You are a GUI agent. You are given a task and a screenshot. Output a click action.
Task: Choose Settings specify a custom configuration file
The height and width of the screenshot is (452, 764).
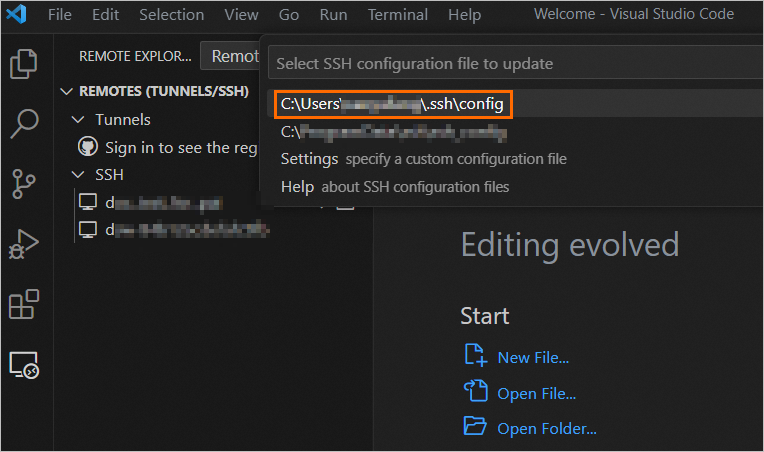coord(517,159)
